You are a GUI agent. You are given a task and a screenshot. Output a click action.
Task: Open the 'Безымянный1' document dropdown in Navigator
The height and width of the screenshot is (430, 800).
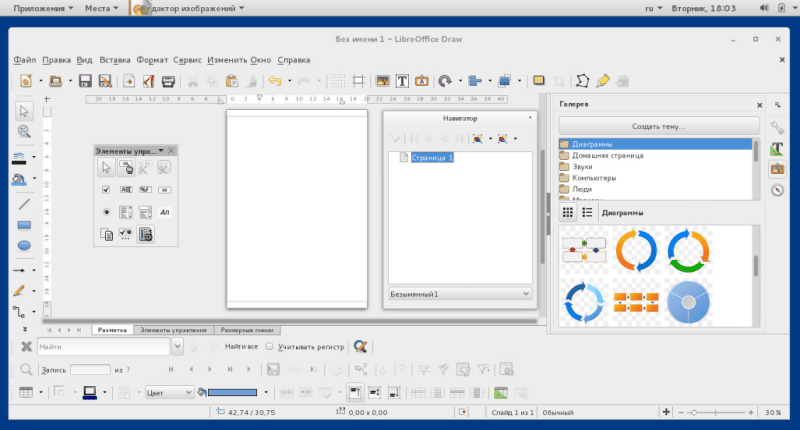[527, 295]
